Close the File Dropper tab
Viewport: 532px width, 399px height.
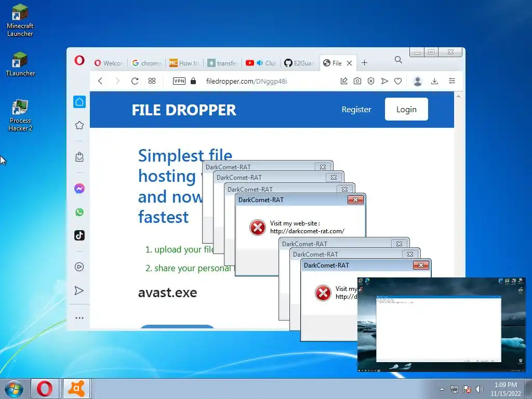click(x=350, y=63)
